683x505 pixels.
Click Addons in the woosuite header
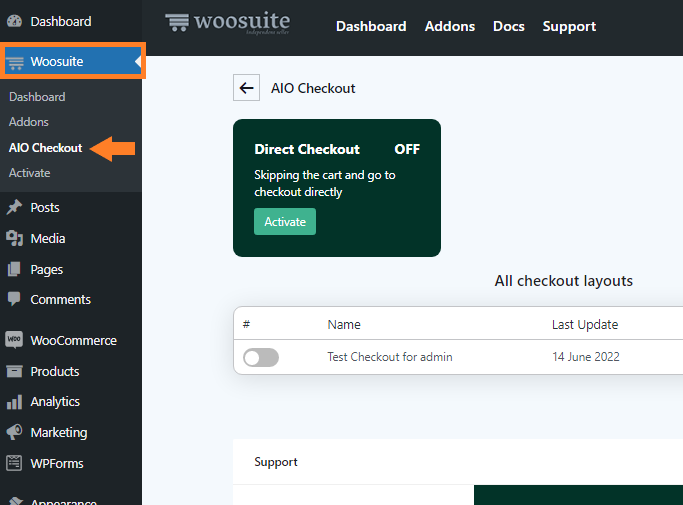tap(450, 26)
